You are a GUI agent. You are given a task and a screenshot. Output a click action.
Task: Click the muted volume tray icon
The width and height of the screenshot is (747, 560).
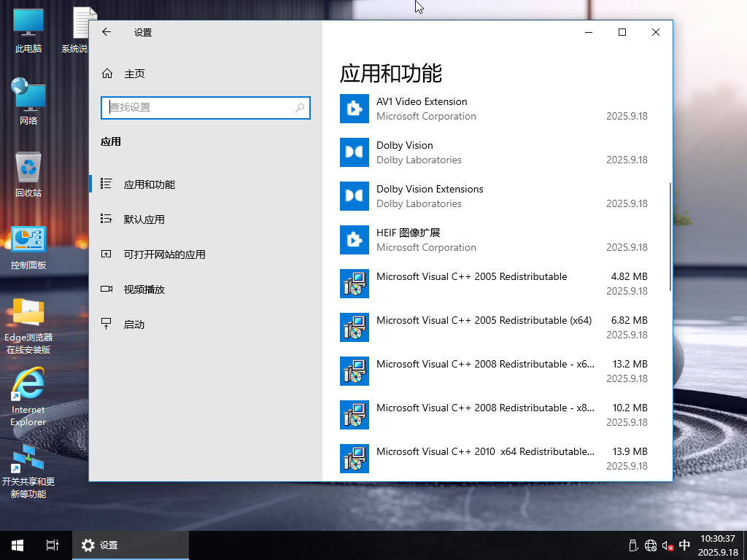(x=667, y=545)
